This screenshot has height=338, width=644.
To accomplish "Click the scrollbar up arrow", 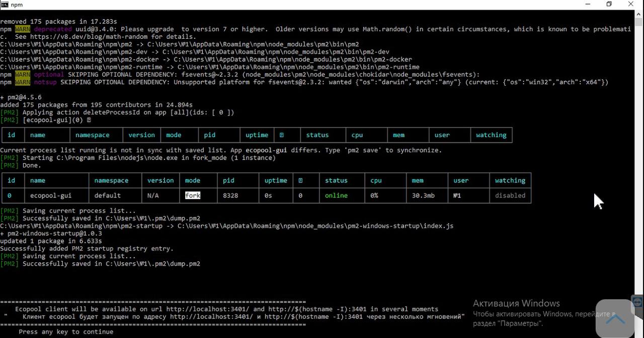I will (x=639, y=14).
